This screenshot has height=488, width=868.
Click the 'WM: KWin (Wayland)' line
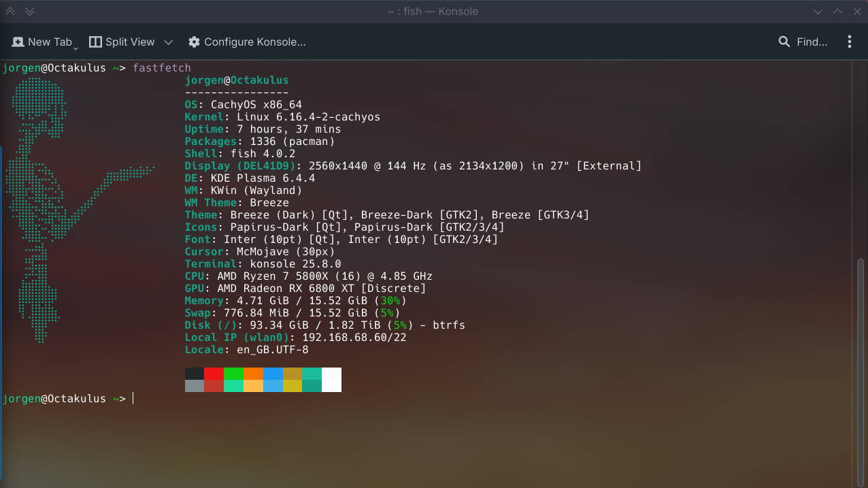point(244,191)
